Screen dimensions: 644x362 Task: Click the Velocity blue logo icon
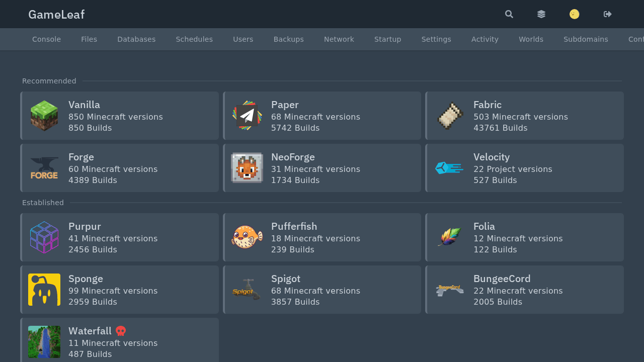click(449, 168)
